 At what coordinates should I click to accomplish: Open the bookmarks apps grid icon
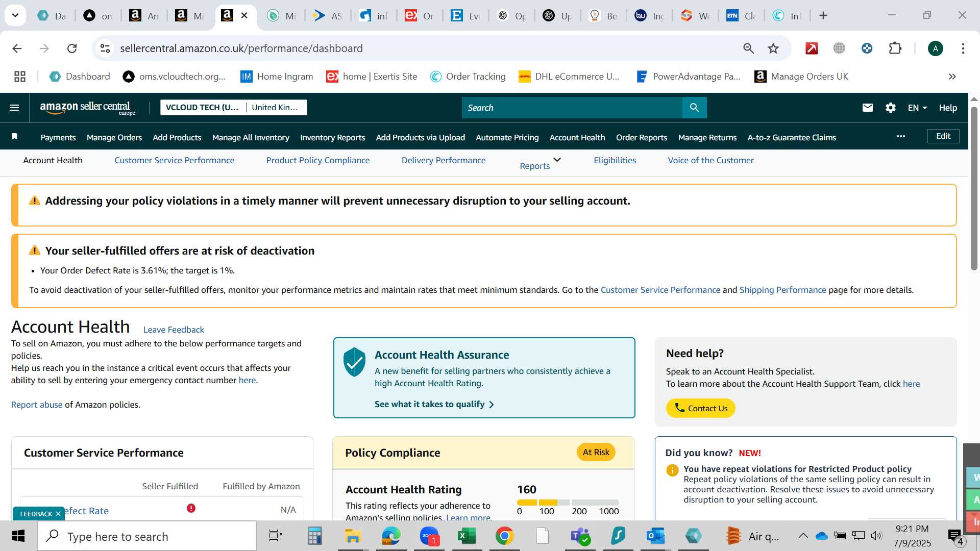pyautogui.click(x=20, y=77)
